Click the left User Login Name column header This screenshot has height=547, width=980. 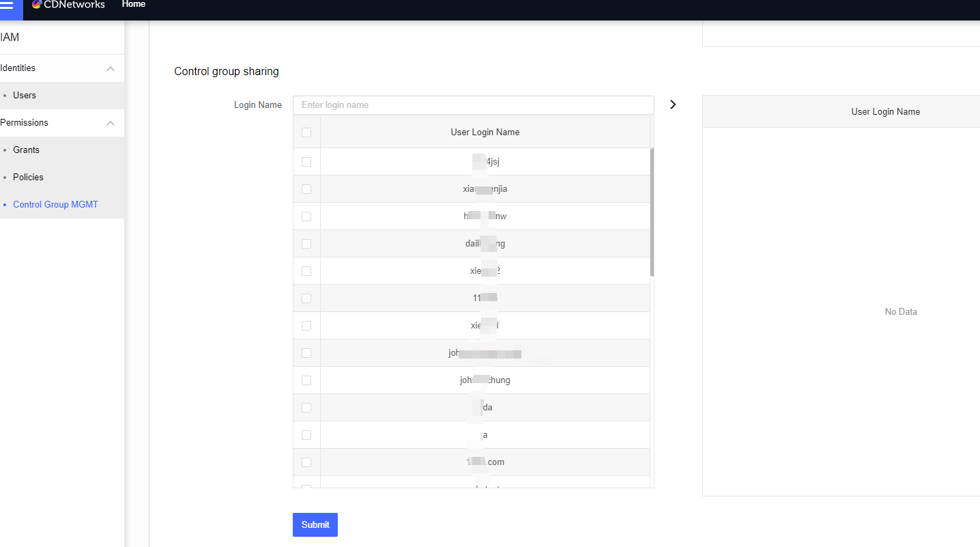(485, 132)
